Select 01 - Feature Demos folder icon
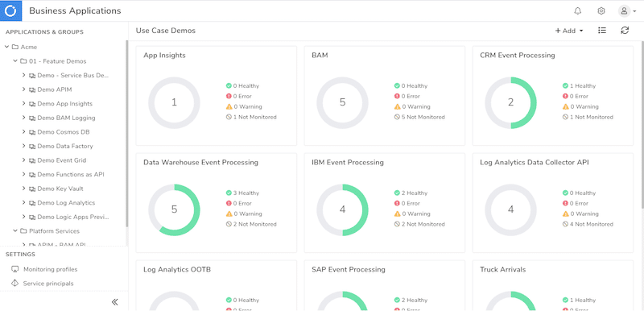 [x=23, y=61]
